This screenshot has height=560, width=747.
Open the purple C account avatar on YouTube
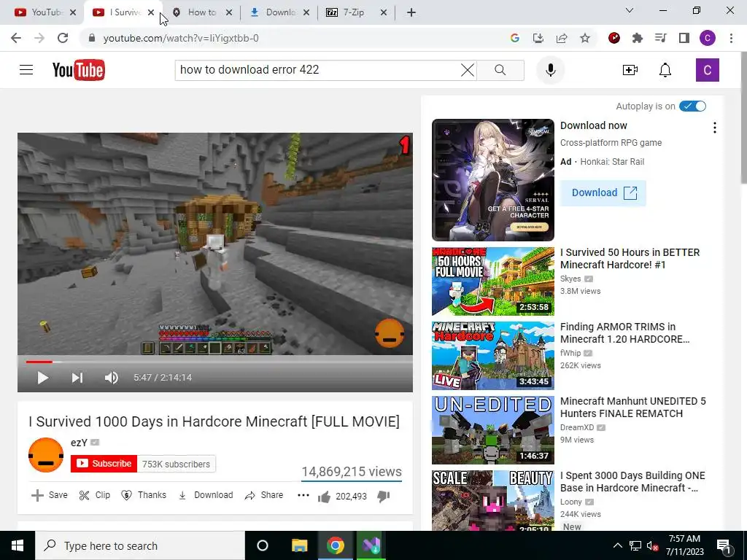707,70
